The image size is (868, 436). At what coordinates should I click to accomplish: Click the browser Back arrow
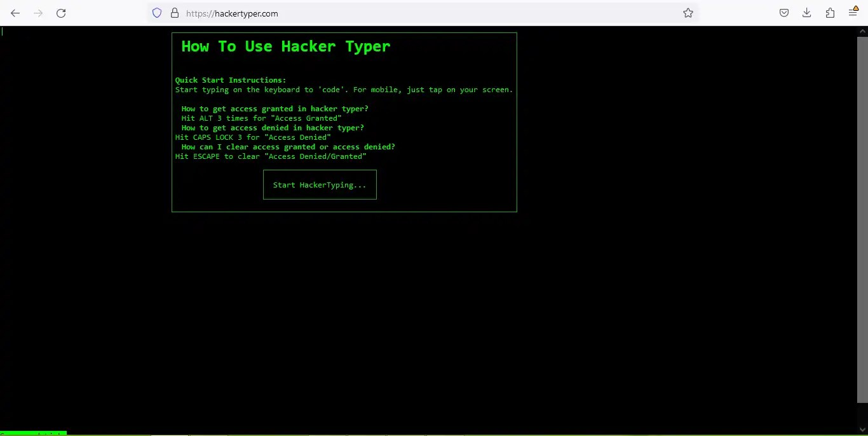[x=15, y=13]
